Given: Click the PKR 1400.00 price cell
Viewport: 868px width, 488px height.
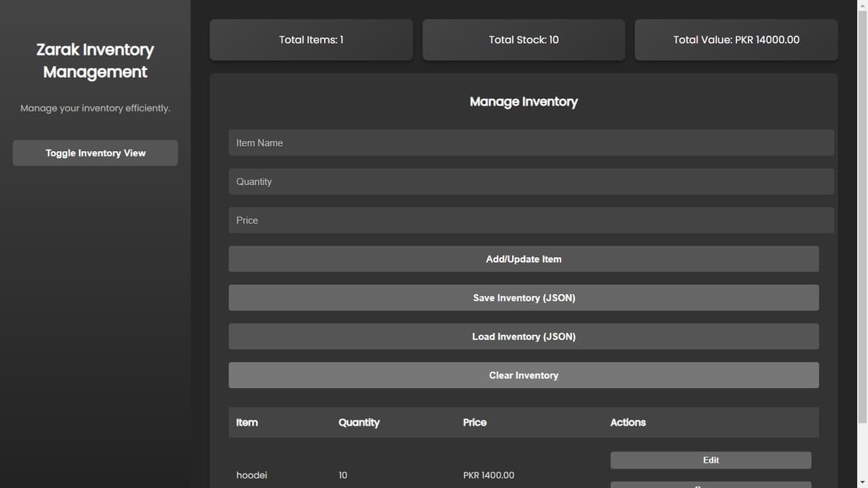Looking at the screenshot, I should (489, 475).
